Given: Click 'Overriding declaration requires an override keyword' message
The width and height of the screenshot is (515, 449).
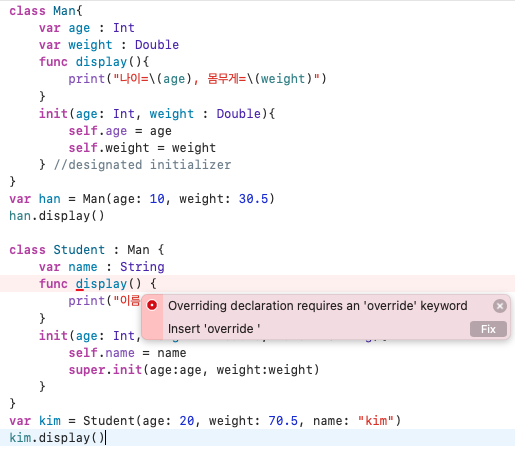Looking at the screenshot, I should pyautogui.click(x=318, y=306).
